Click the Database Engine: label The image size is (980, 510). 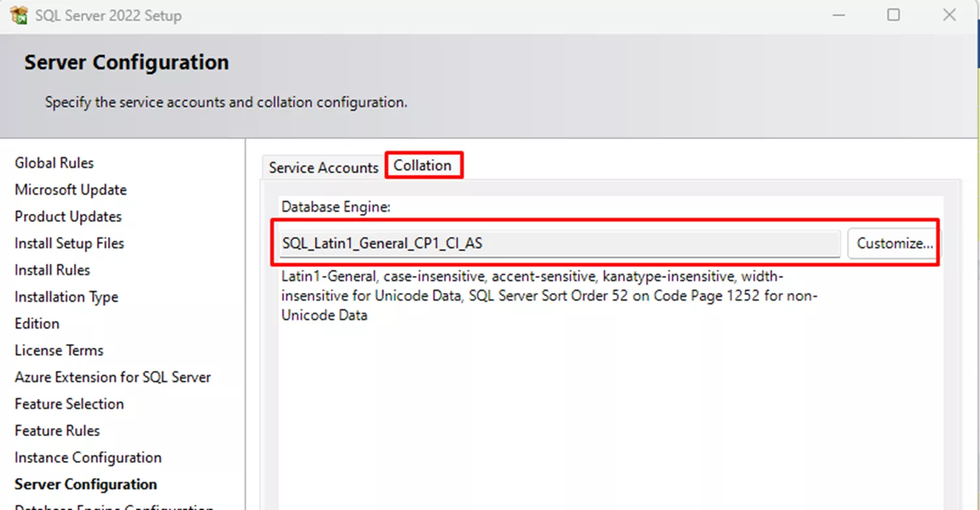pyautogui.click(x=336, y=207)
